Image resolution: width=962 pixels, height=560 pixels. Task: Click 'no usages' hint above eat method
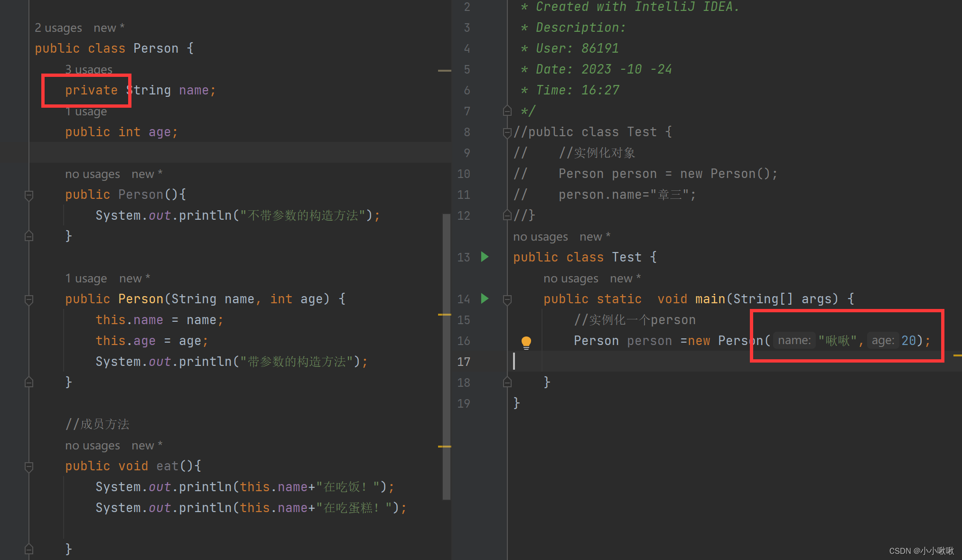pos(93,446)
